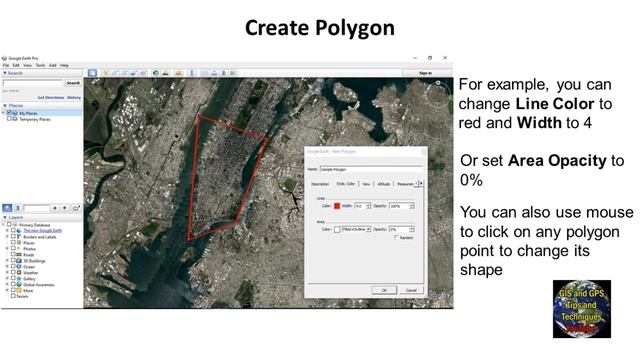
Task: Click the Save Image toolbar icon
Action: pos(223,73)
